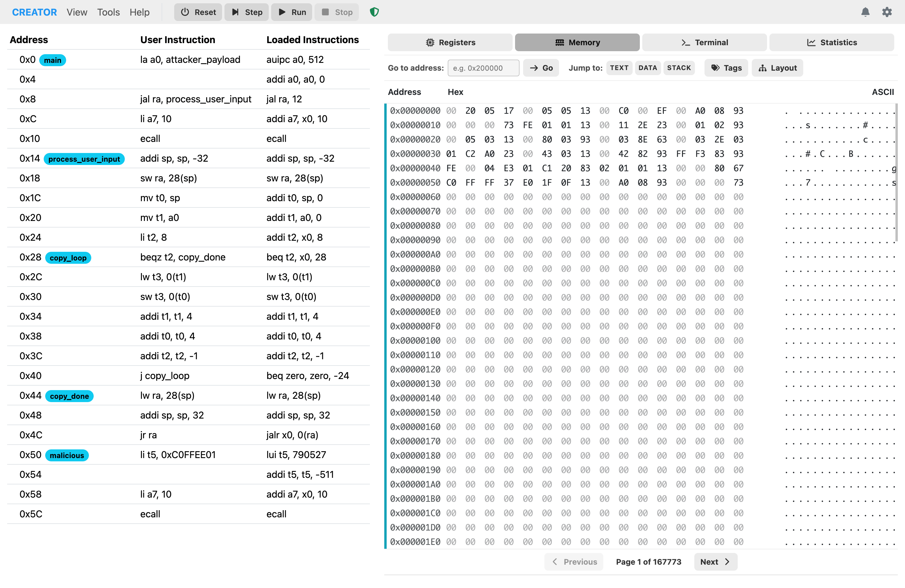Click the malicious label tag
The height and width of the screenshot is (588, 905).
(x=67, y=455)
